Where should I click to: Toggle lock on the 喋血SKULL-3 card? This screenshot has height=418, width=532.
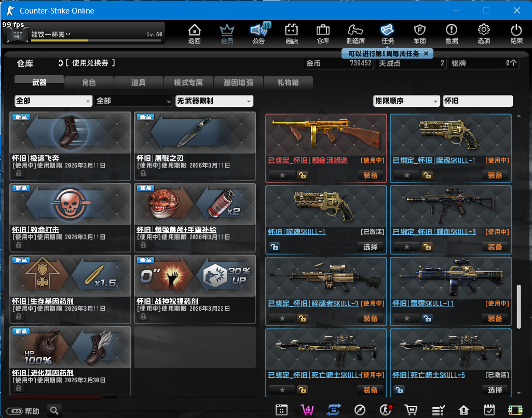427,247
